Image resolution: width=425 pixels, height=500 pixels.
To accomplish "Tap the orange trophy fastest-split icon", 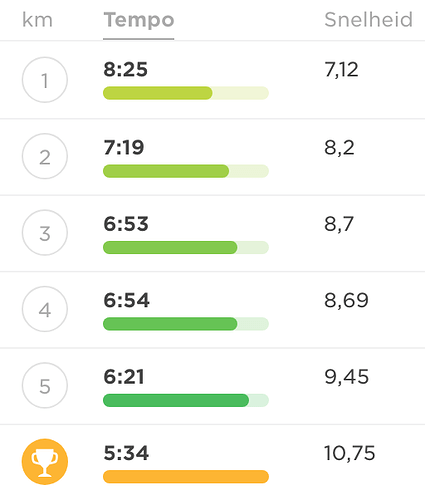I will (x=45, y=462).
